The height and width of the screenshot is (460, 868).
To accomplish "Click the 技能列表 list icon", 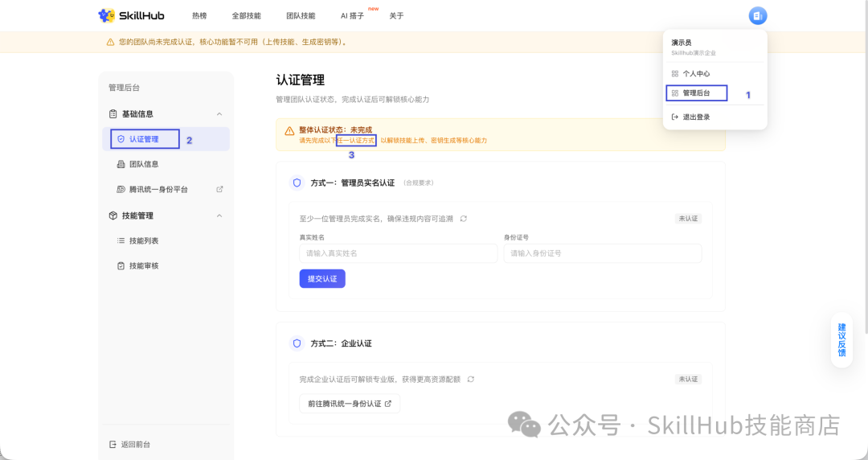I will pyautogui.click(x=121, y=240).
